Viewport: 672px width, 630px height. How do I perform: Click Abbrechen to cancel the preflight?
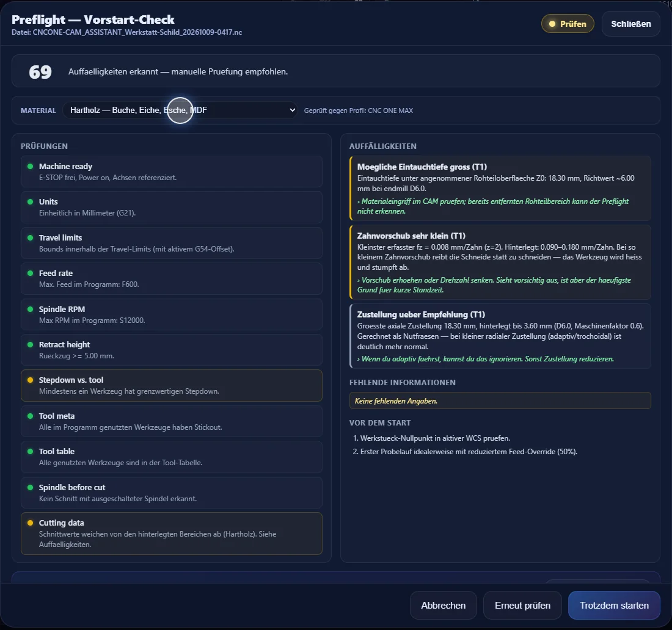point(443,605)
